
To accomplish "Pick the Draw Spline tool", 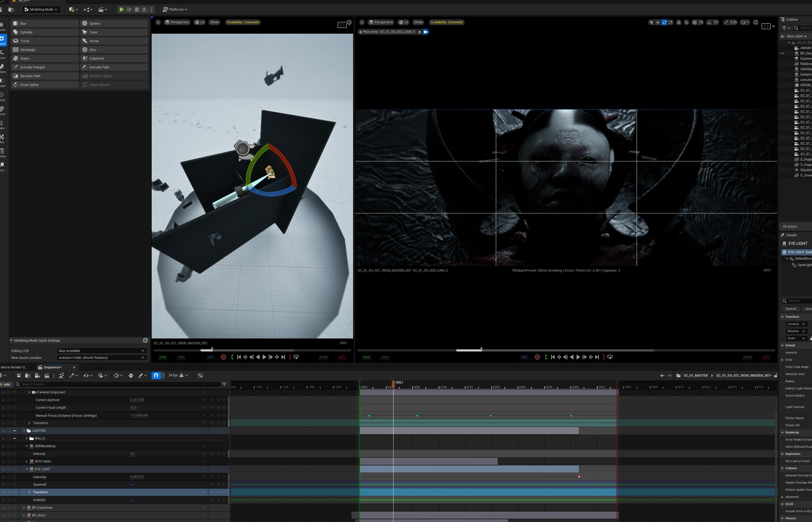I will click(45, 85).
